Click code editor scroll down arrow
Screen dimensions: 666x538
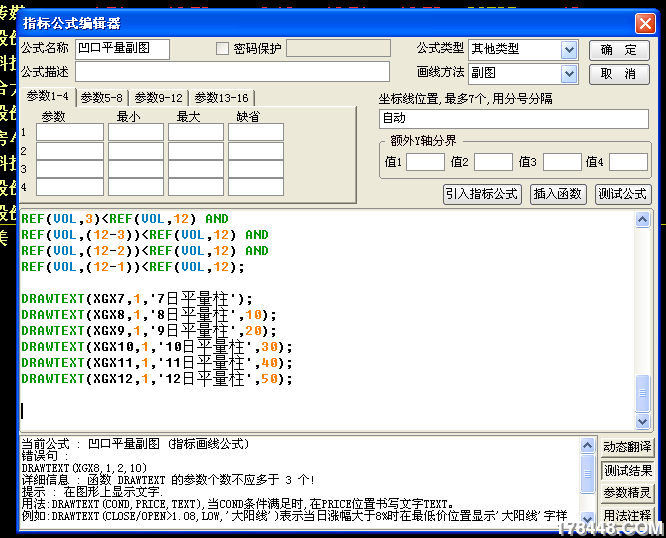[642, 421]
